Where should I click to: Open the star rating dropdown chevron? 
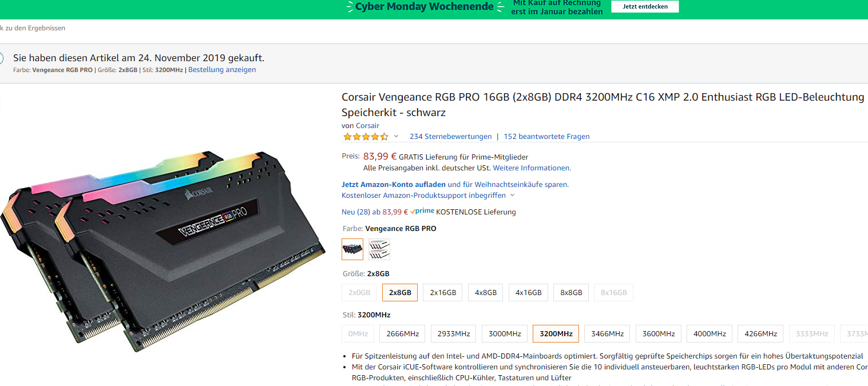click(396, 136)
